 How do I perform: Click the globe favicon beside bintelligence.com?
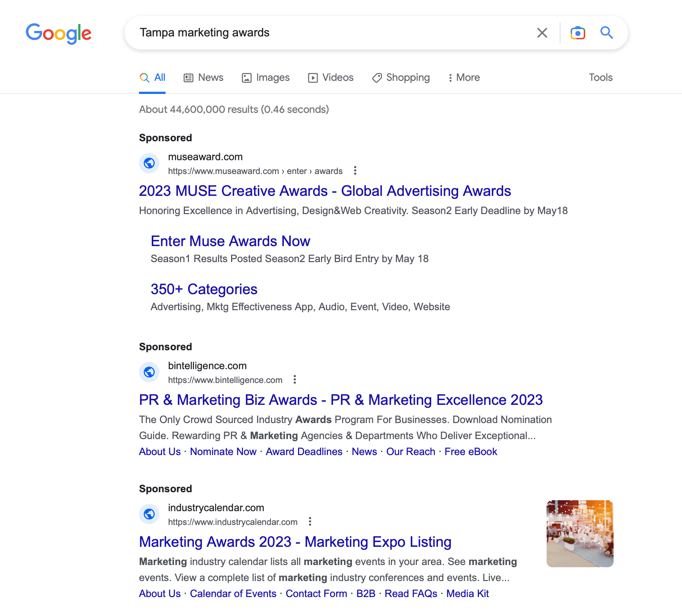coord(149,372)
